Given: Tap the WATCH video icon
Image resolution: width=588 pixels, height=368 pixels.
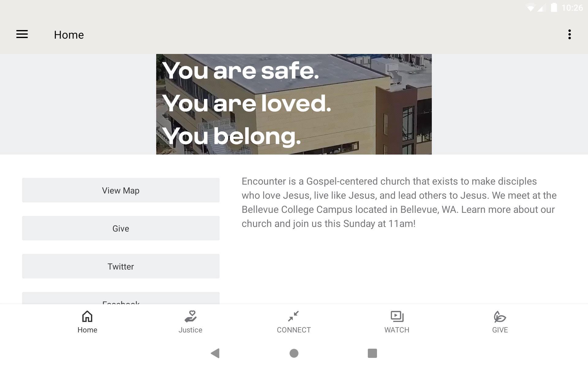Looking at the screenshot, I should pyautogui.click(x=397, y=316).
